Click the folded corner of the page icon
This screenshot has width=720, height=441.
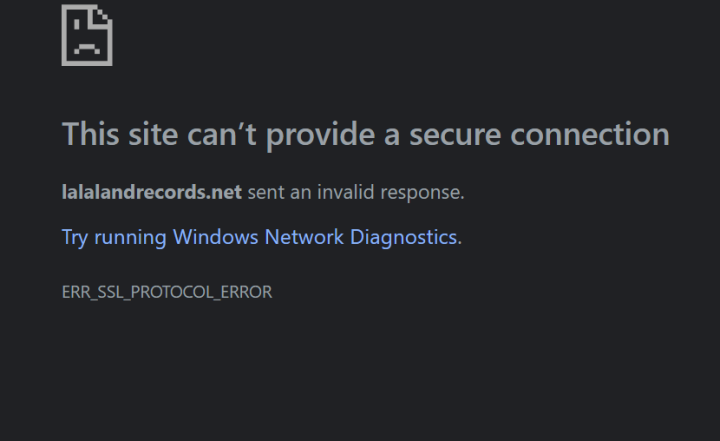tap(103, 18)
